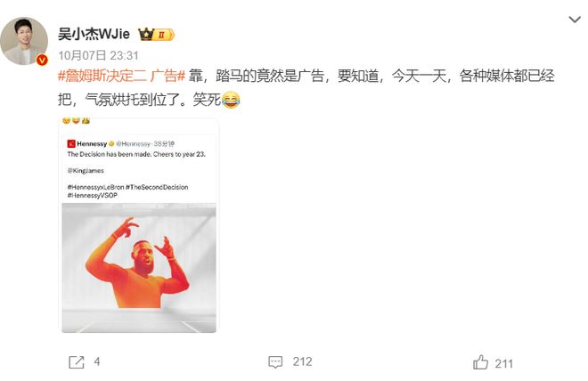Click the crown membership level badge

[x=157, y=35]
